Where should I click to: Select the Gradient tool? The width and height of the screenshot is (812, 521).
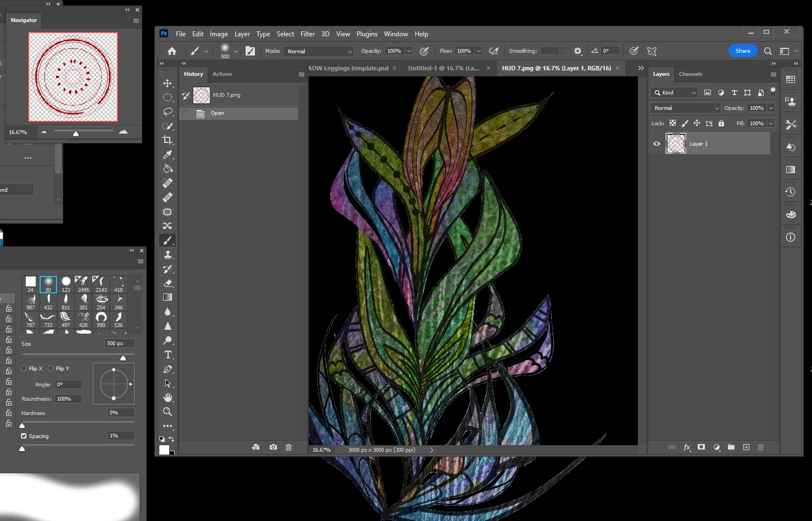coord(168,297)
